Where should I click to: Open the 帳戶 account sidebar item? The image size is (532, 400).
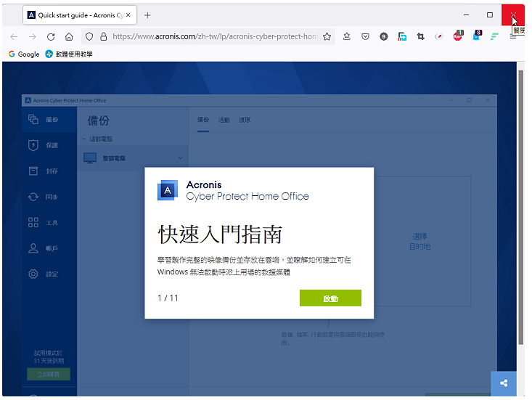click(x=49, y=248)
